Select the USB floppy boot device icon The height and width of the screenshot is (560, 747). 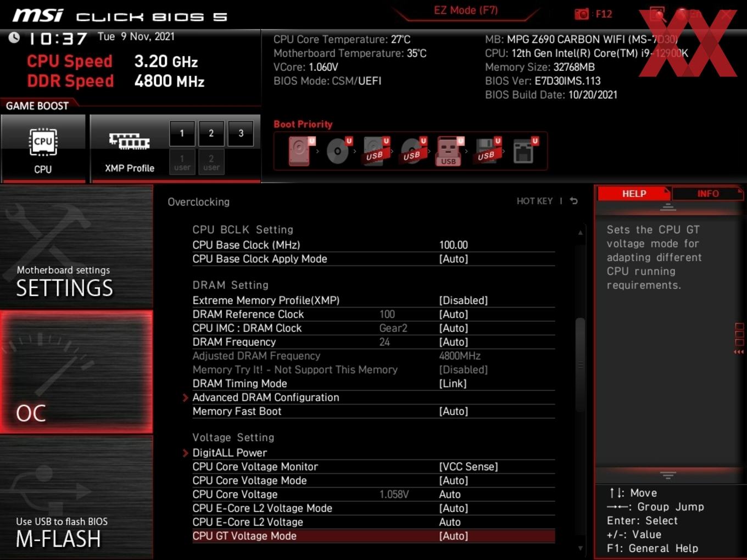pyautogui.click(x=487, y=150)
